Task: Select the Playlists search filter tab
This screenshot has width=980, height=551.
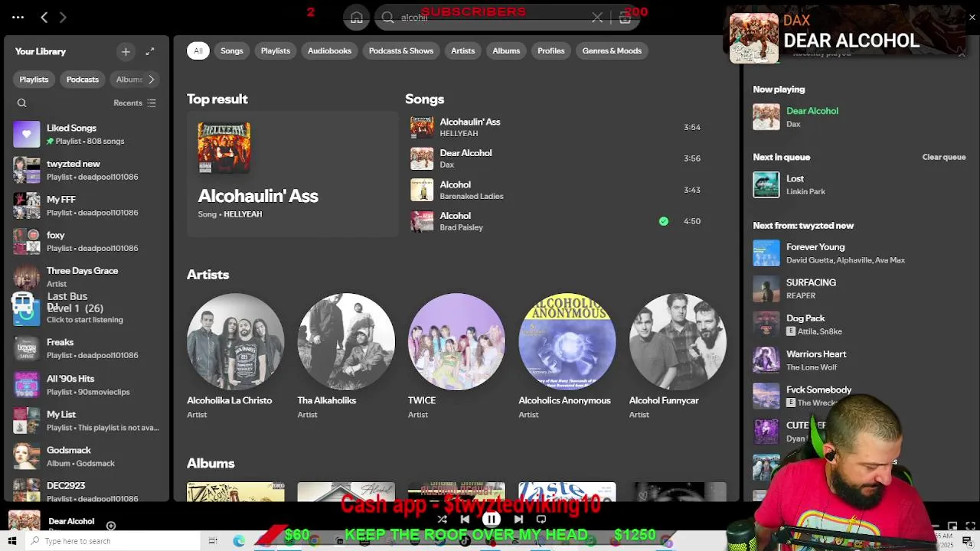Action: pos(276,51)
